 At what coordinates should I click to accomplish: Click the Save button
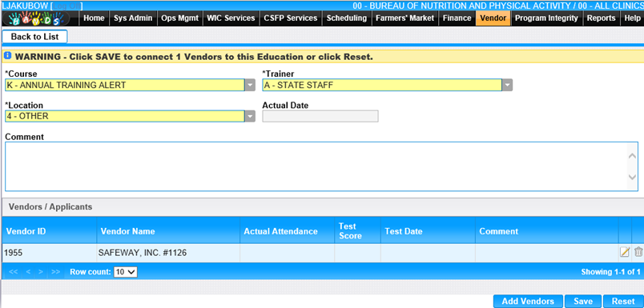[x=583, y=301]
